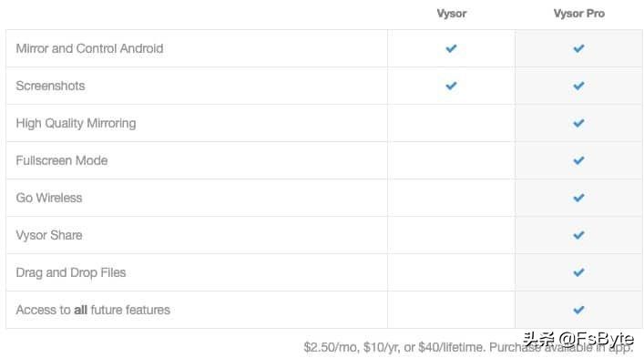
Task: Click the Drag and Drop Files label
Action: (x=71, y=272)
